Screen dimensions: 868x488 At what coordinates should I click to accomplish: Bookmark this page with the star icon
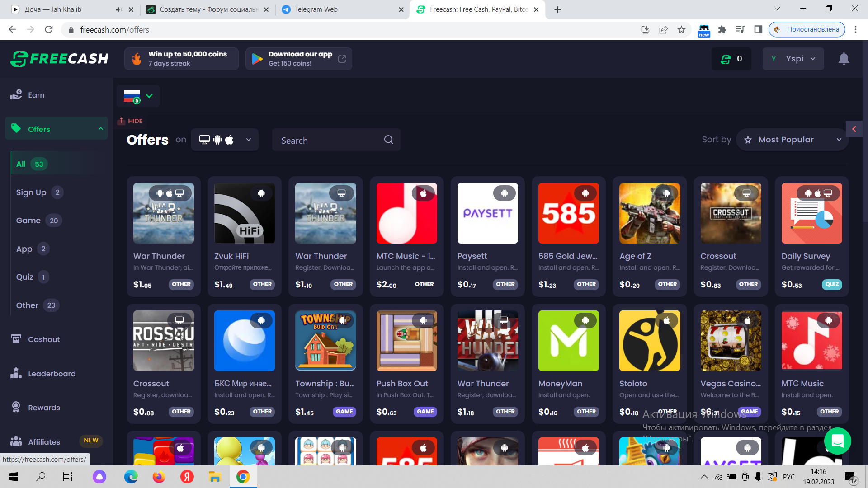(x=681, y=30)
